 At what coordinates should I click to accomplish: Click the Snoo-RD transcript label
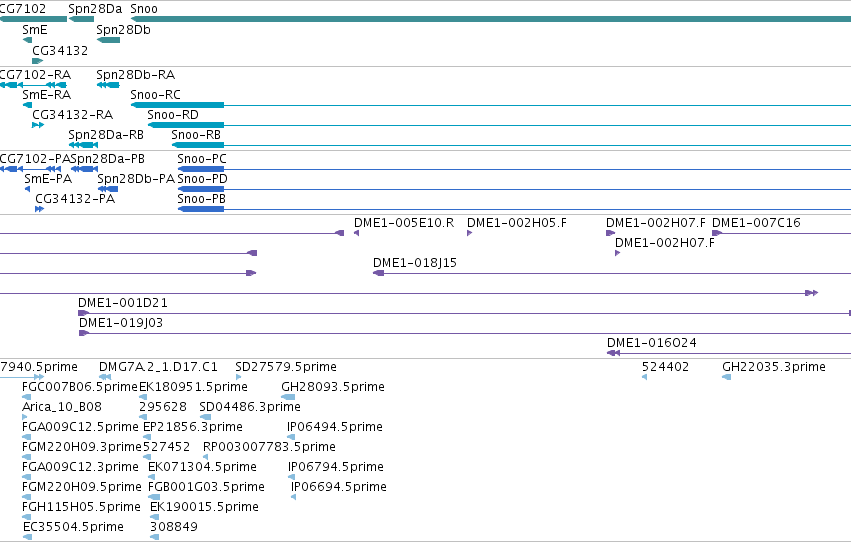[173, 115]
